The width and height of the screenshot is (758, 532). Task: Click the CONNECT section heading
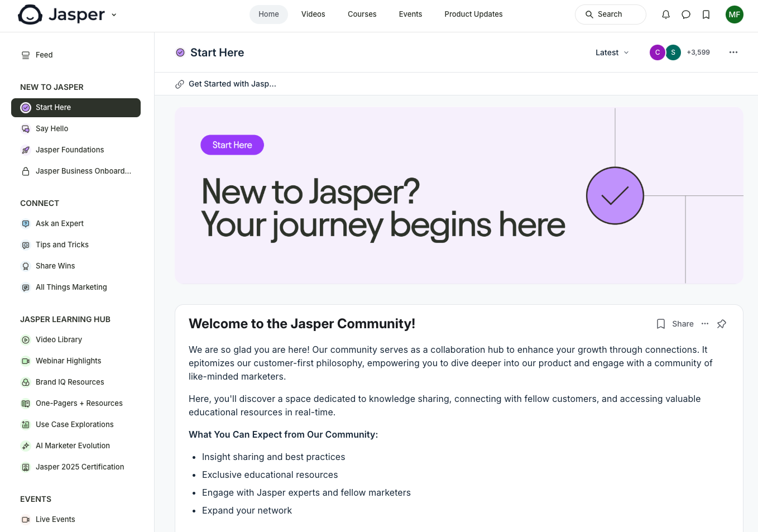pos(40,204)
